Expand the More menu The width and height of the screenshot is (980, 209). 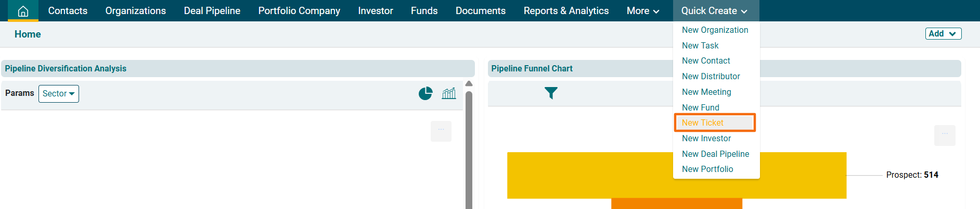coord(642,11)
